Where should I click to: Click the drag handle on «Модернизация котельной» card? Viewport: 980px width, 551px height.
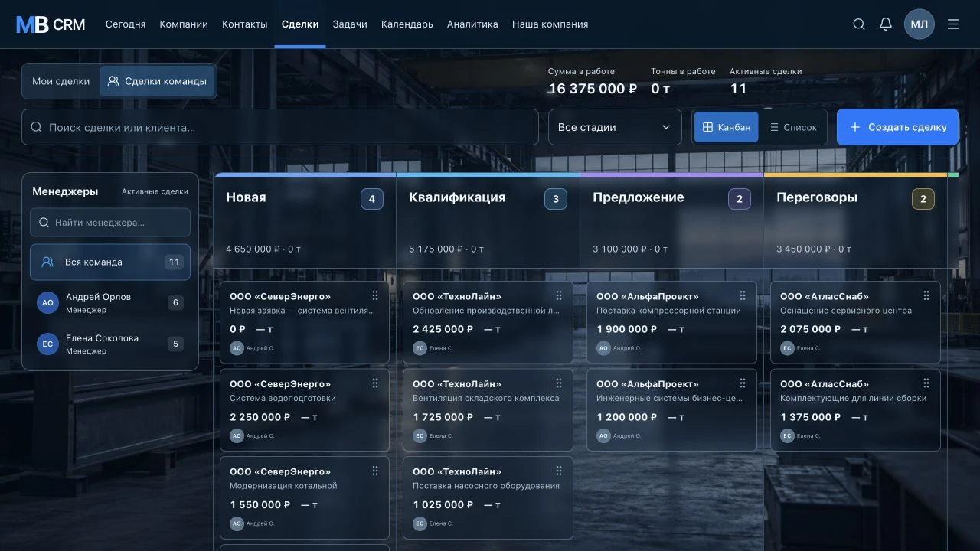tap(375, 471)
